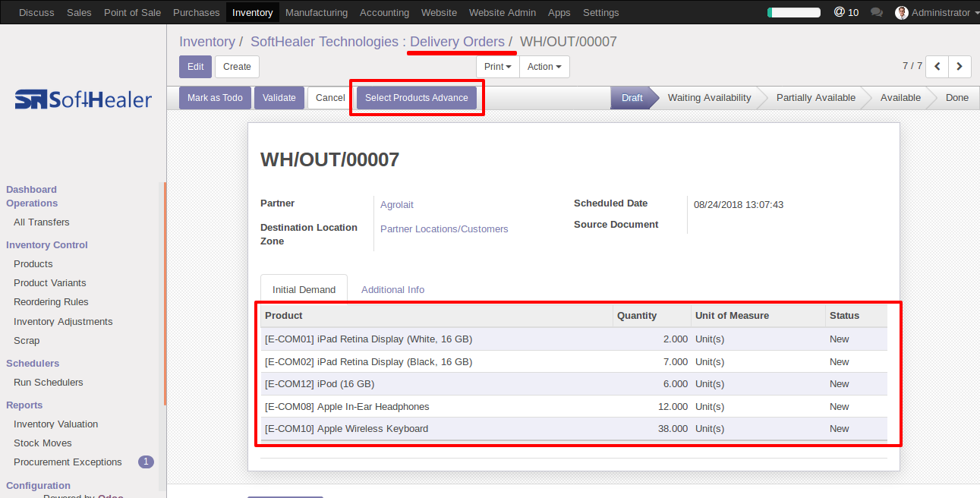Click the Cancel button
980x498 pixels.
click(330, 98)
